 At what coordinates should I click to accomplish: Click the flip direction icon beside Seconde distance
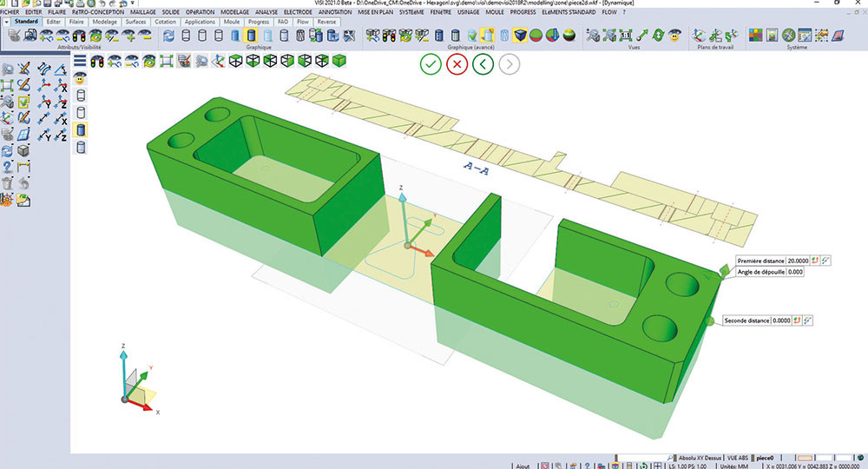tap(797, 320)
